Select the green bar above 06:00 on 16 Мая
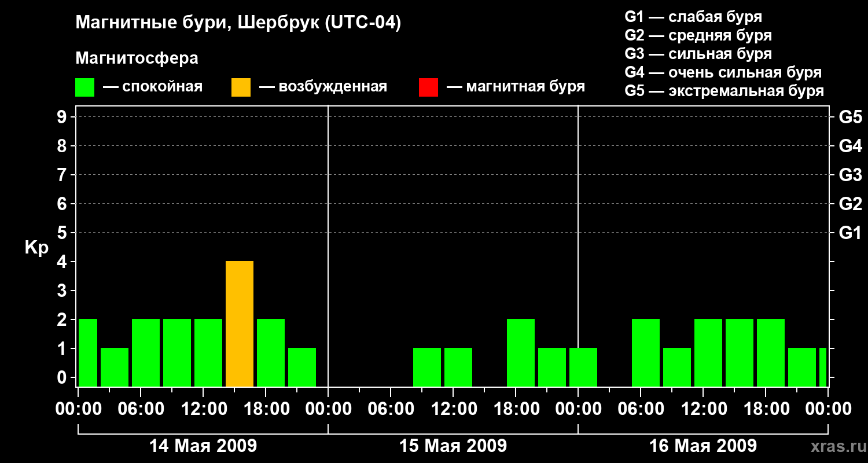The height and width of the screenshot is (463, 868). point(646,352)
